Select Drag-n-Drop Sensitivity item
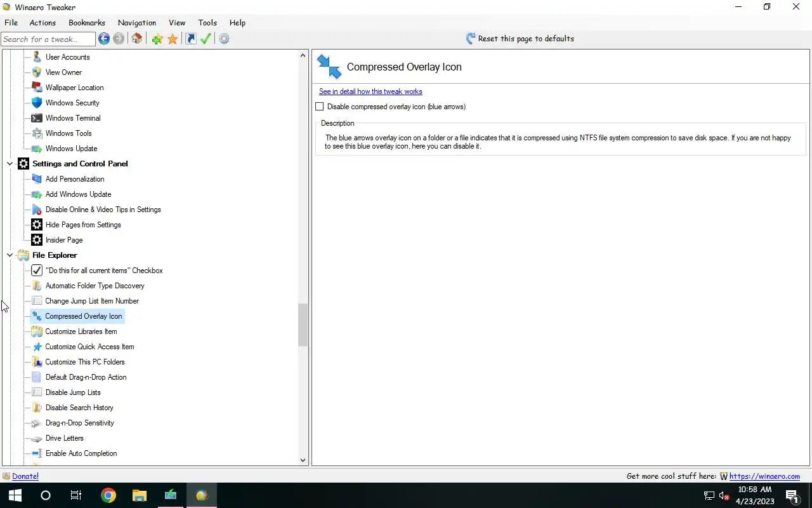Viewport: 812px width, 508px height. tap(80, 423)
